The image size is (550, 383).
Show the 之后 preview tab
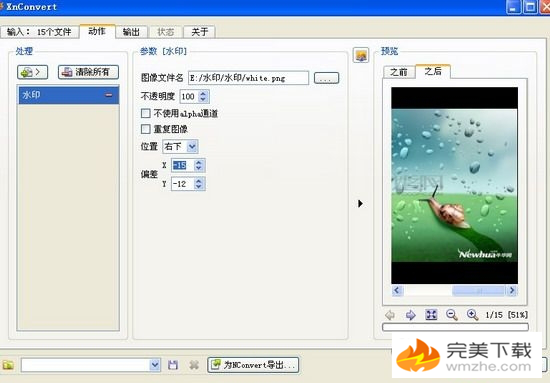(433, 71)
